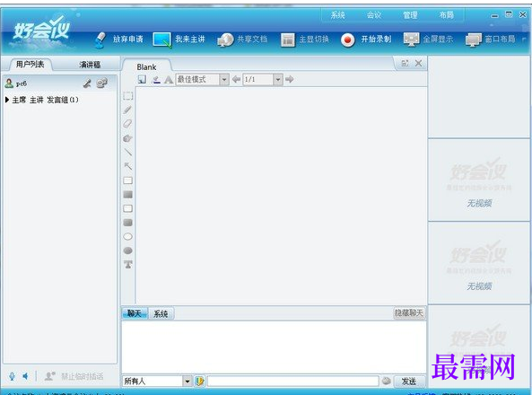
Task: Click 主显切换 toolbar button
Action: tap(305, 39)
